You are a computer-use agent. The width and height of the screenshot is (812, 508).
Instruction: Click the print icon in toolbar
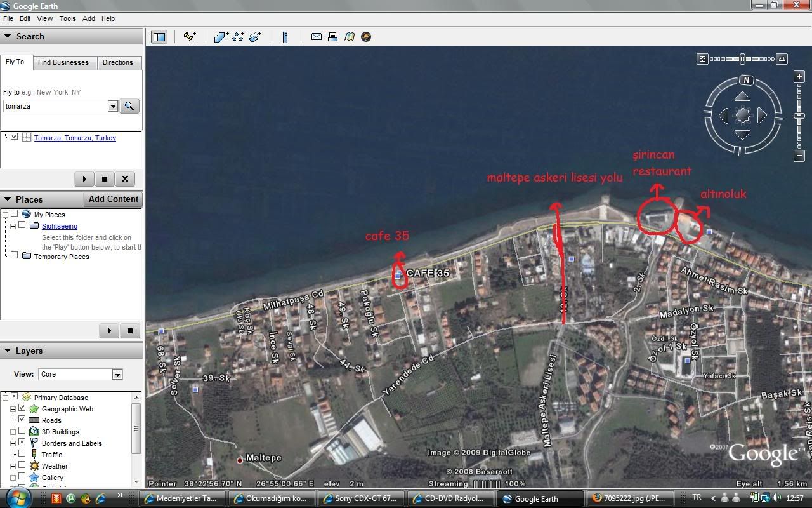[332, 37]
